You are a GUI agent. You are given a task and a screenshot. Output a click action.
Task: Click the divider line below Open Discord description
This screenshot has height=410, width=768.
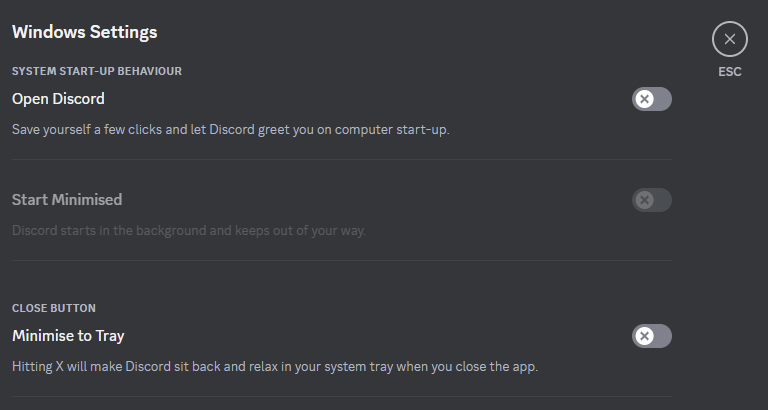coord(342,160)
